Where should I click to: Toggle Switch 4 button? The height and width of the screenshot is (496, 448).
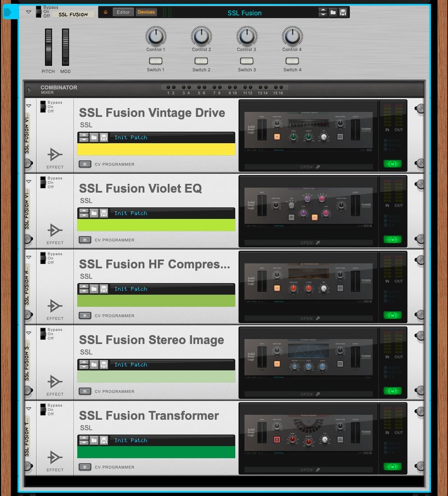[x=292, y=61]
